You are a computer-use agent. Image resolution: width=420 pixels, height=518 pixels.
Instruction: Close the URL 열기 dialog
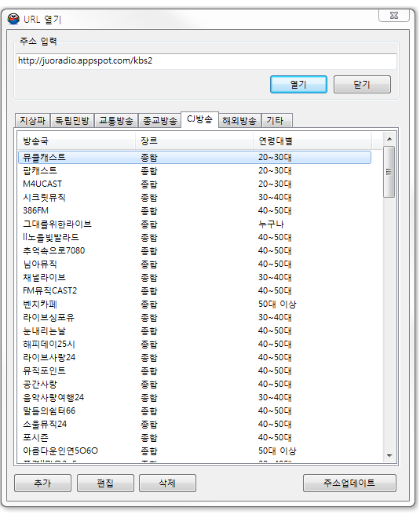coord(394,16)
